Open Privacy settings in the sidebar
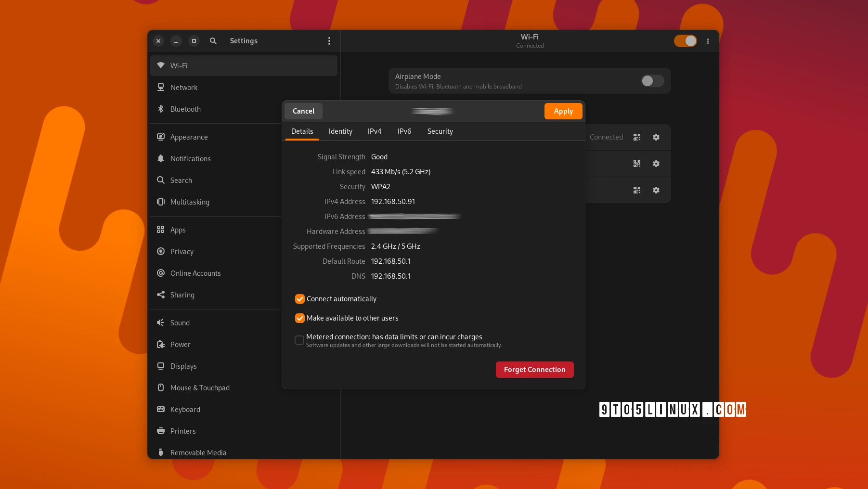 [x=182, y=251]
